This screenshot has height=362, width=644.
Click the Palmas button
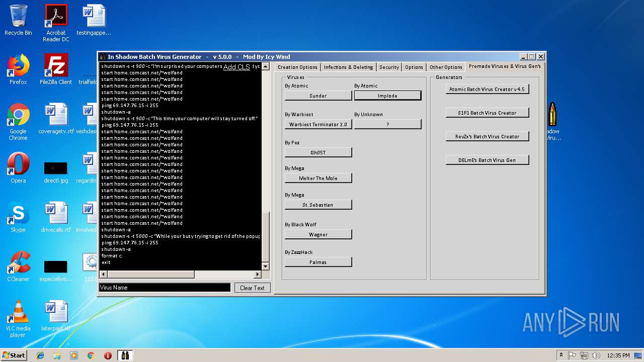[x=318, y=262]
